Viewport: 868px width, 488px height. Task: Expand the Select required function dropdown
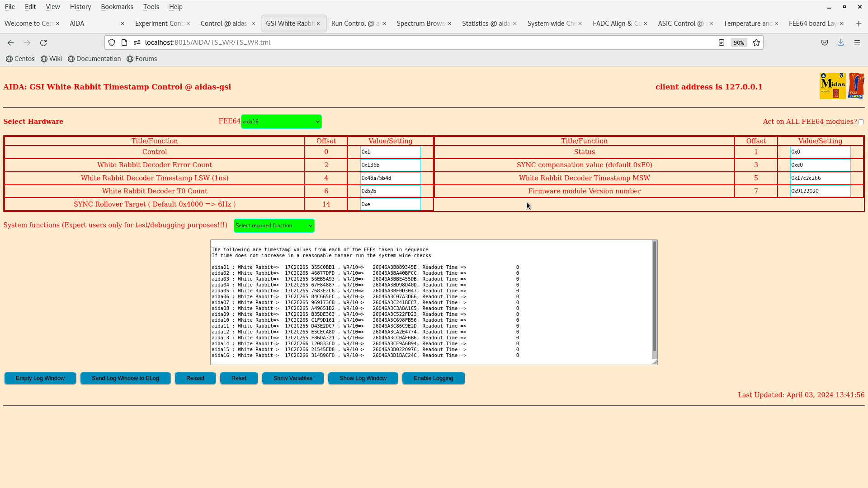[274, 225]
